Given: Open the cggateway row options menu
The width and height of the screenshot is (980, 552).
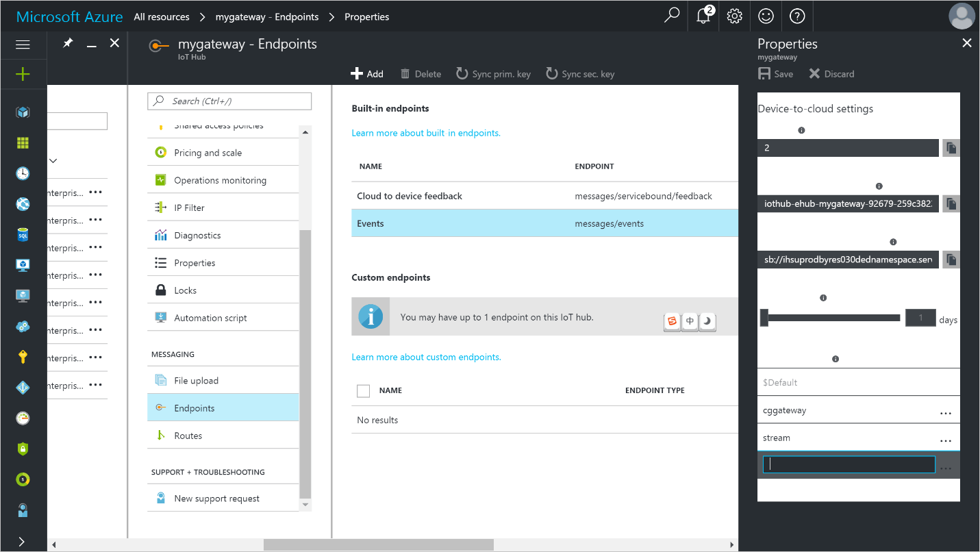Looking at the screenshot, I should tap(946, 412).
